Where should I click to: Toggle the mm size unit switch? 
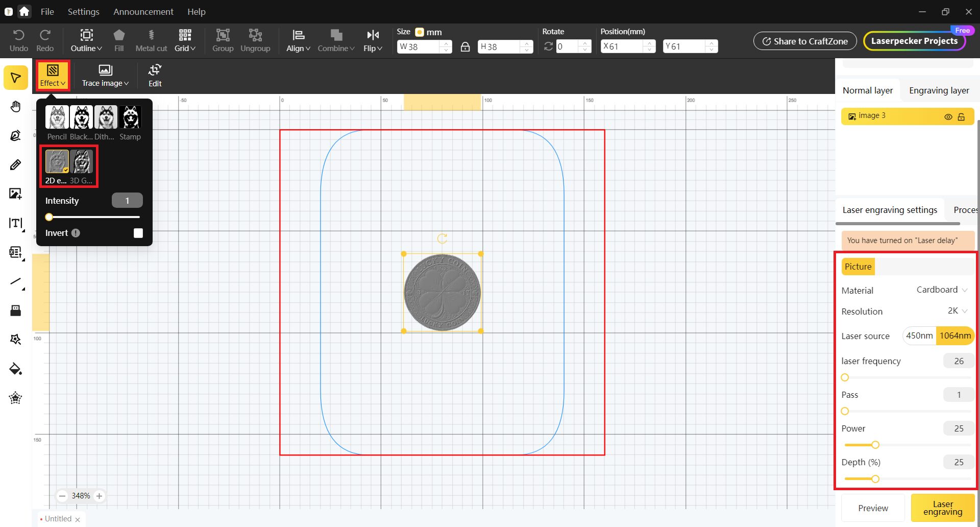click(420, 32)
